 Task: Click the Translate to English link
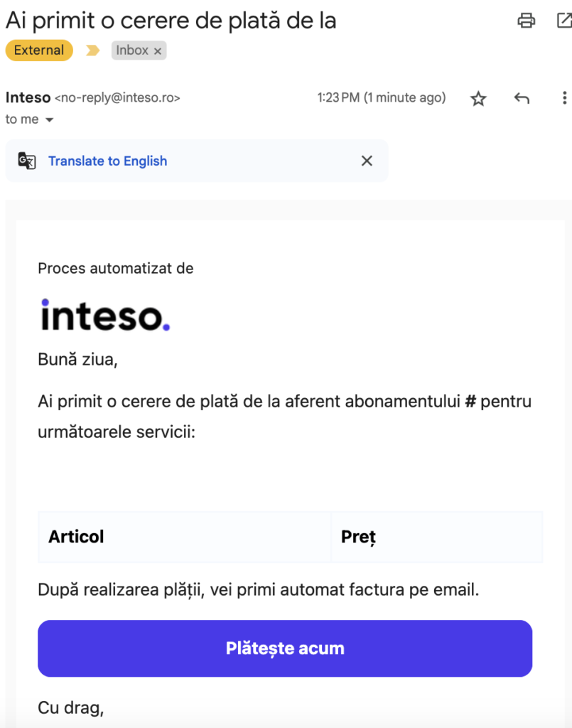(107, 161)
